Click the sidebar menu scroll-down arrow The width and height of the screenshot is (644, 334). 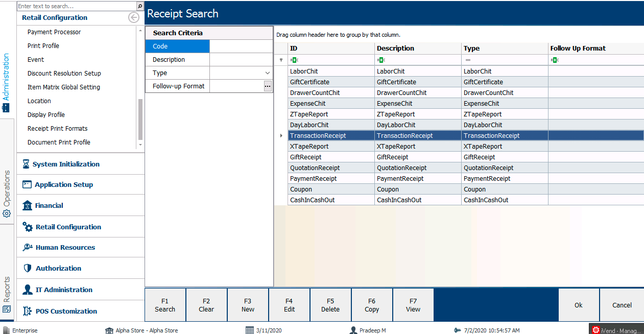[x=140, y=145]
